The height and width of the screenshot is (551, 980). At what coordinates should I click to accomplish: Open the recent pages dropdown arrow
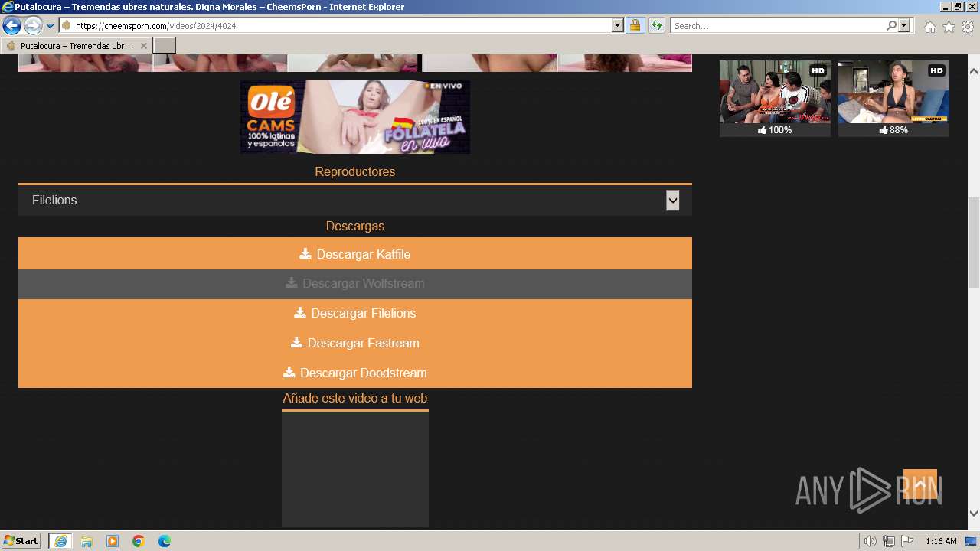[51, 26]
